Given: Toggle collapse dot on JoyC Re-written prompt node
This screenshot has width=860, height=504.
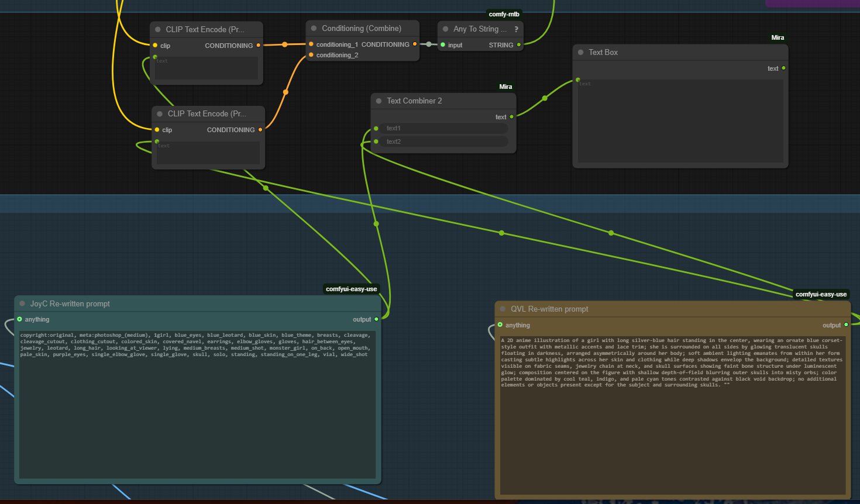Looking at the screenshot, I should [x=23, y=303].
